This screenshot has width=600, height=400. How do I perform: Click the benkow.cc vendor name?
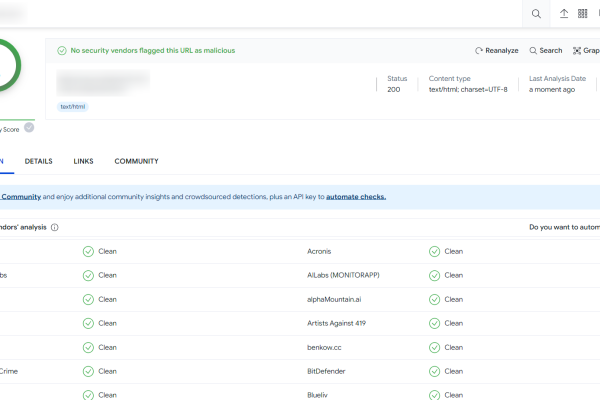click(x=324, y=348)
